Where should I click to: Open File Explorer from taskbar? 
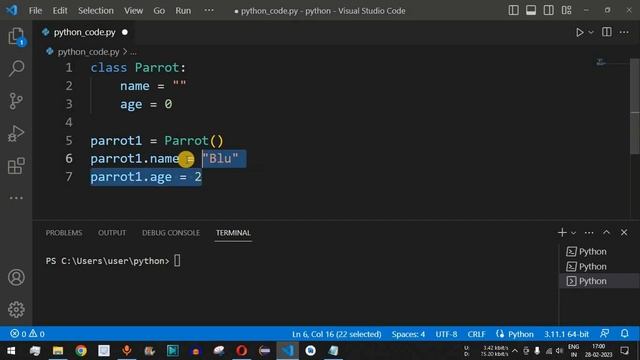click(58, 351)
